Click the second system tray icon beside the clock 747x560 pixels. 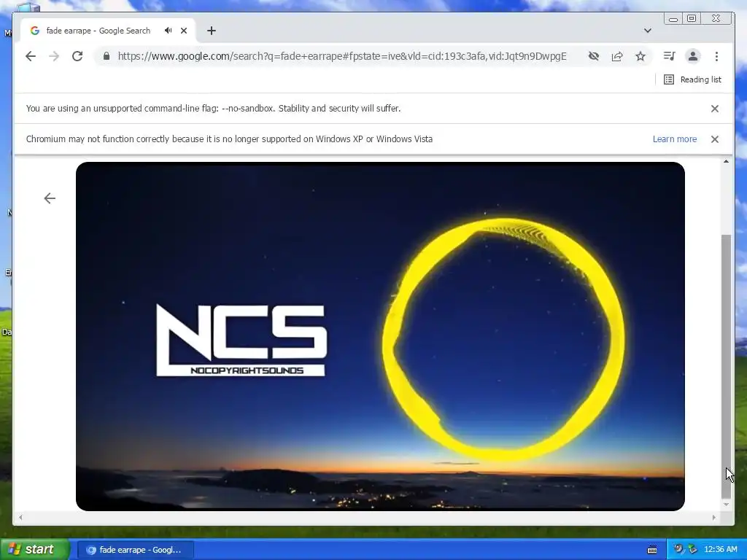tap(693, 549)
